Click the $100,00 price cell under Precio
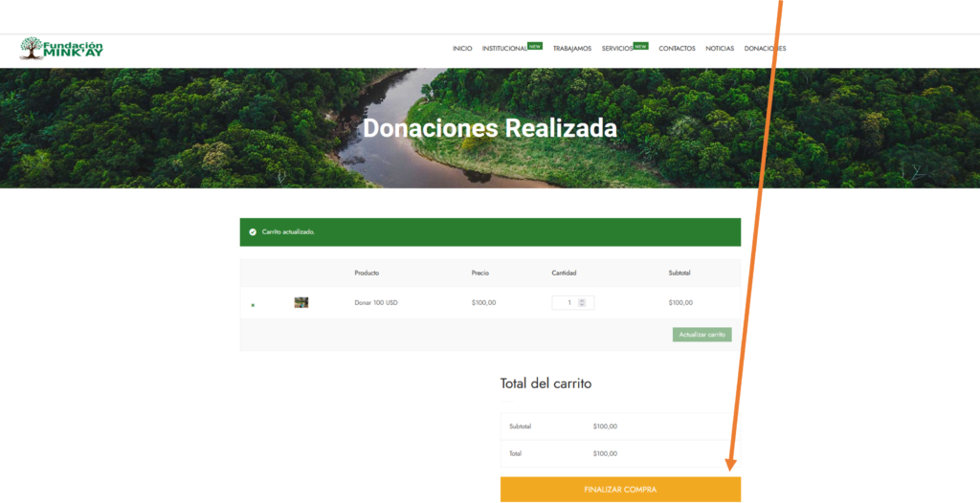The width and height of the screenshot is (980, 503). (483, 303)
